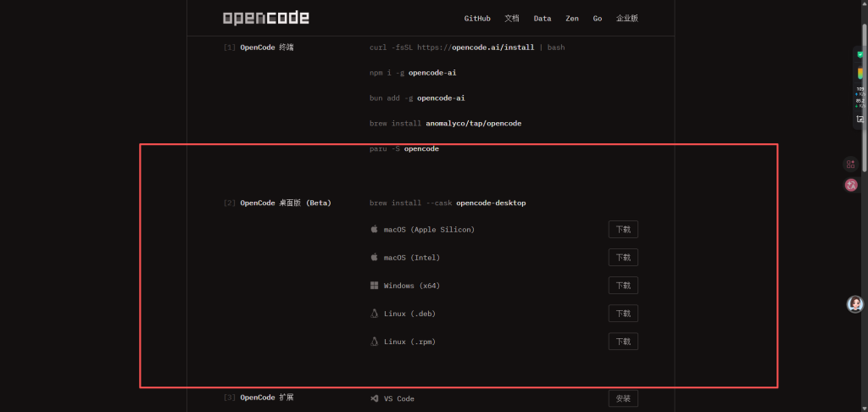Screen dimensions: 868x412
Task: Download the Linux (.deb) package
Action: [623, 314]
